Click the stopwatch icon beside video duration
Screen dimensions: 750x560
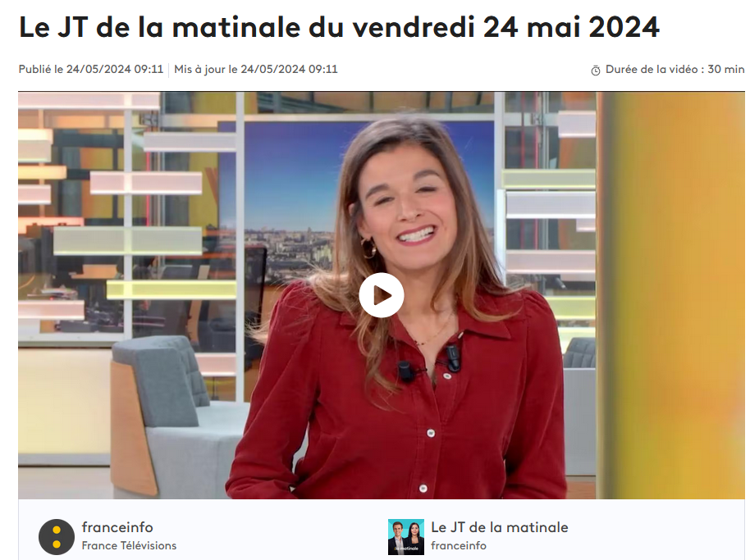596,71
